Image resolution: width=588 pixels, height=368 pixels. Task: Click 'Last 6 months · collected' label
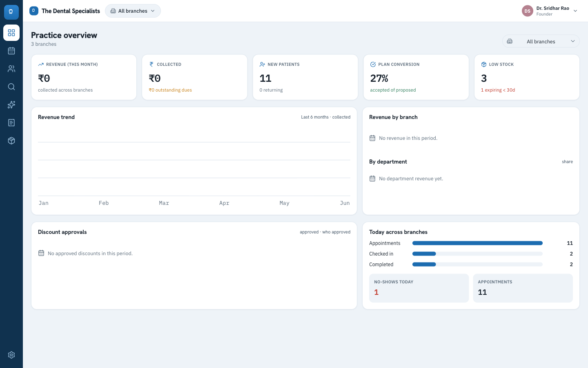[x=326, y=117]
